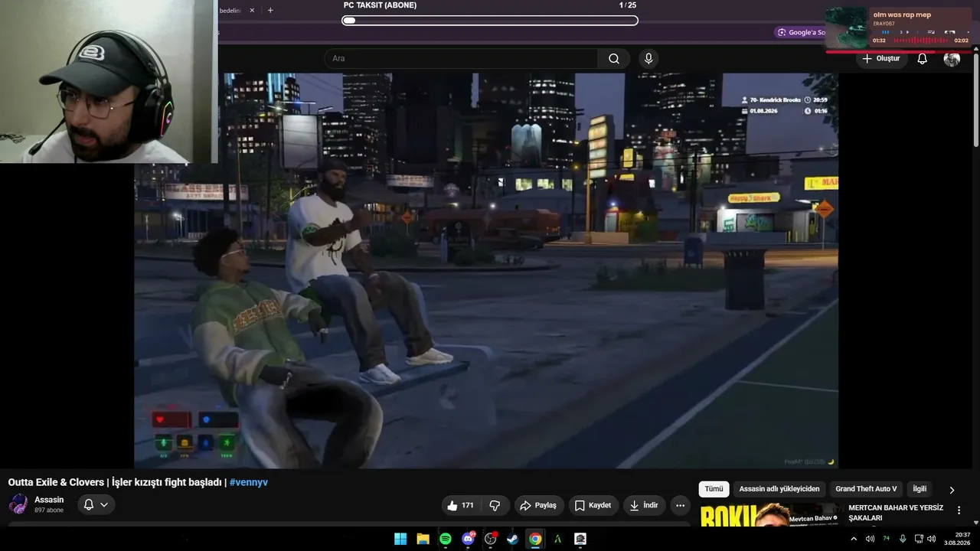Show hidden system tray icons
The width and height of the screenshot is (980, 551).
click(x=854, y=539)
